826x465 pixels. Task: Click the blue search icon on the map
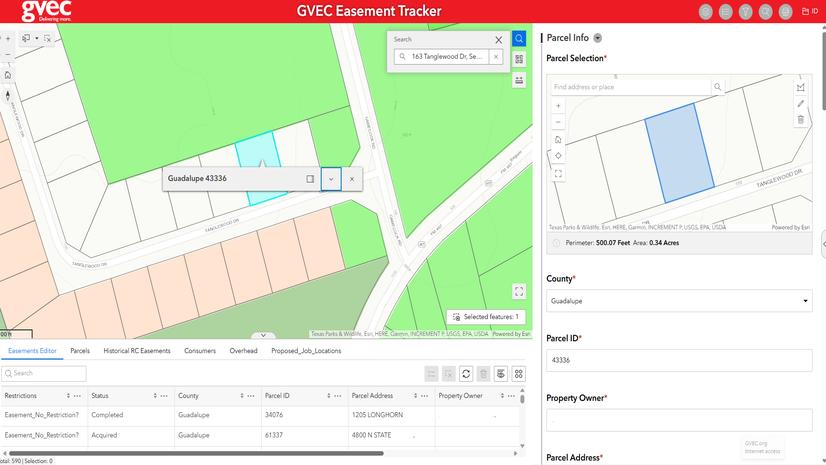click(x=519, y=38)
